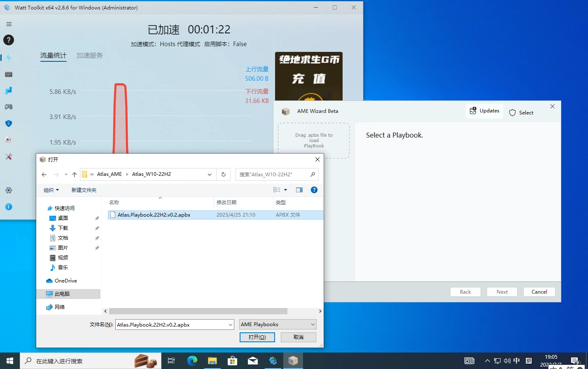Image resolution: width=588 pixels, height=369 pixels.
Task: Switch to the 流量统计 tab
Action: 53,56
